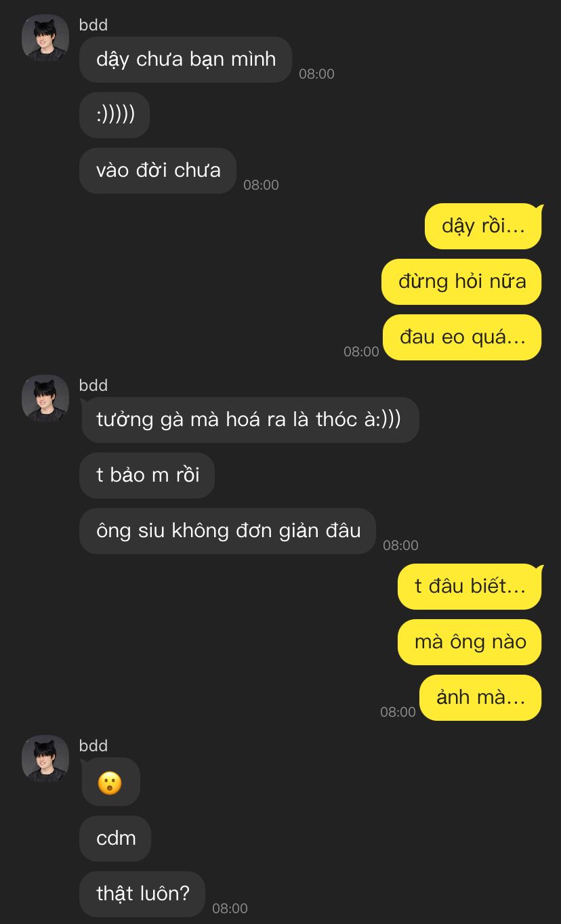This screenshot has width=561, height=924.
Task: Tap the 't bảo m rồi' bubble
Action: pos(147,476)
